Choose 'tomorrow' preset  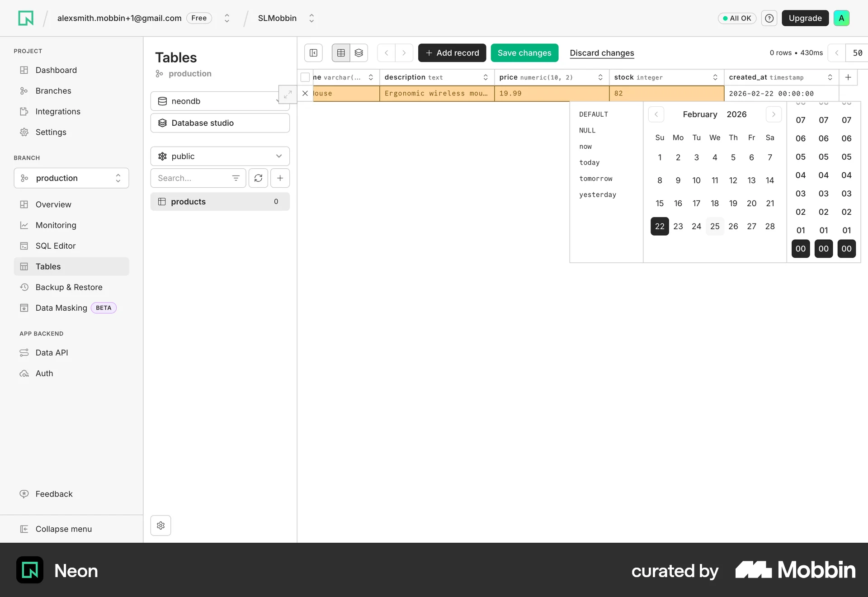(596, 179)
